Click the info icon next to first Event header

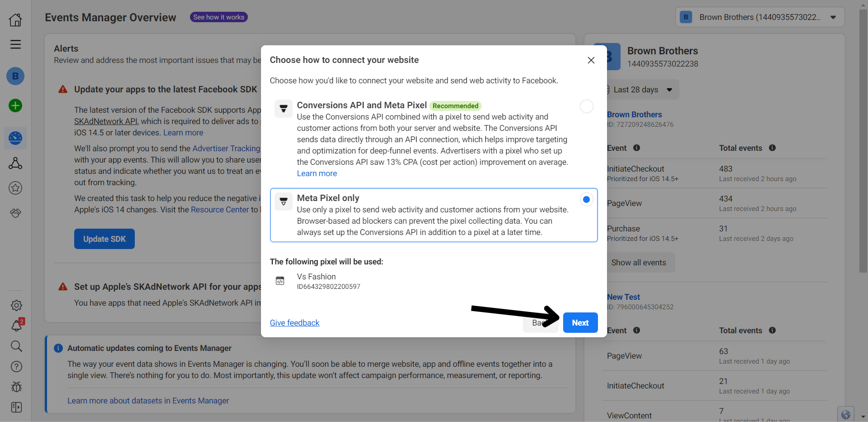point(636,148)
